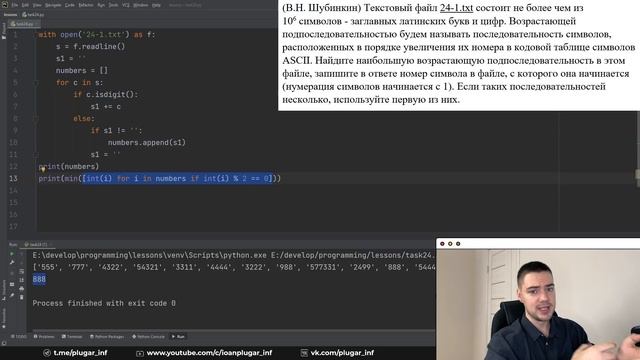Click the Stop process icon in Run panel
Image resolution: width=640 pixels, height=360 pixels.
(12, 273)
